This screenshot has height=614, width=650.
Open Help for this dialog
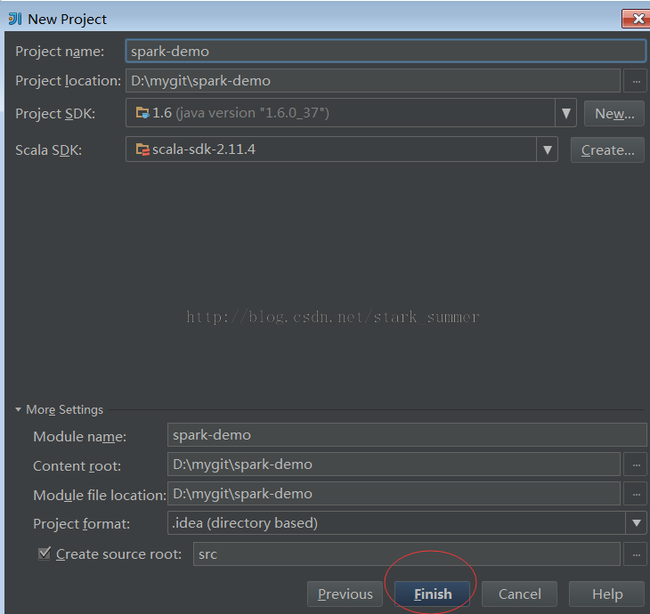pos(607,594)
